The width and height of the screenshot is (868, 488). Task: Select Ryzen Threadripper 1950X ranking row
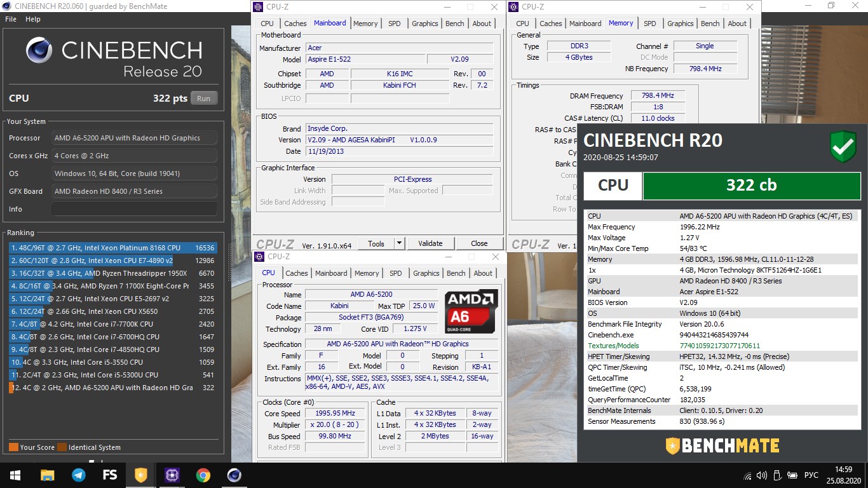112,273
